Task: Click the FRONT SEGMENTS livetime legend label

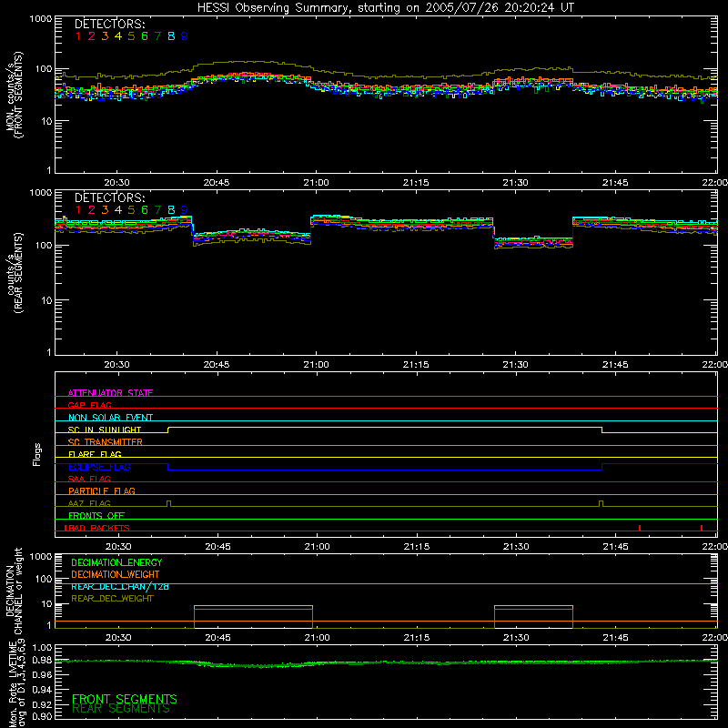Action: pyautogui.click(x=125, y=699)
